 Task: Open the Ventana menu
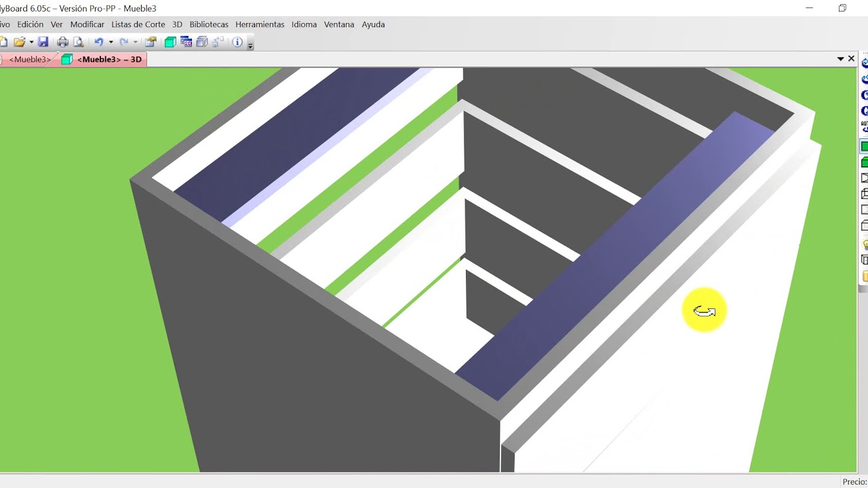click(339, 24)
